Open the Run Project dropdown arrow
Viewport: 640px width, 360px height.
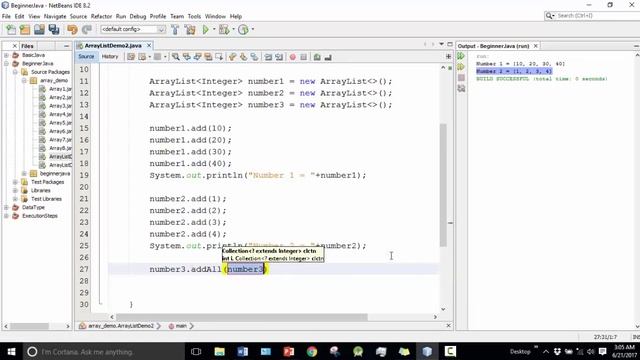[214, 29]
